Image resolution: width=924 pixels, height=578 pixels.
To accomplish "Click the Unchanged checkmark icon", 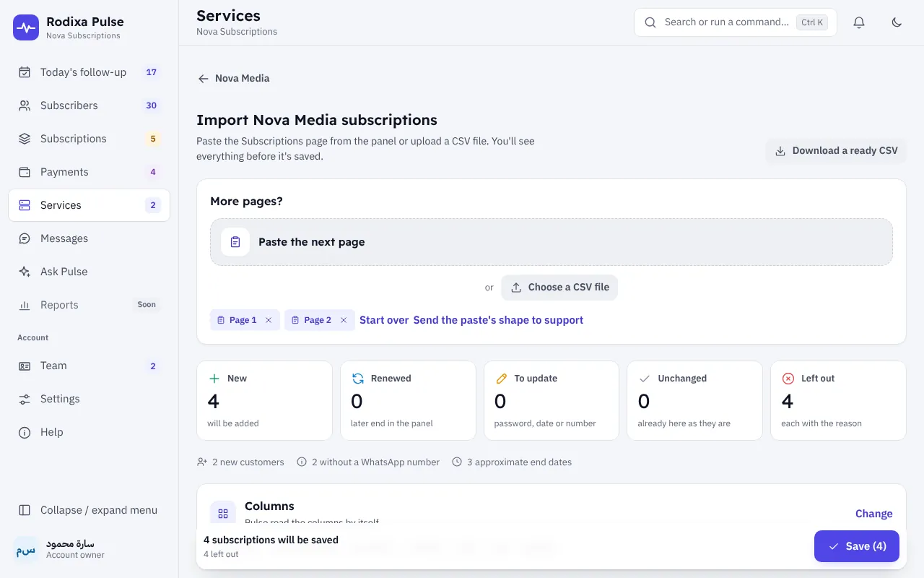I will 645,379.
